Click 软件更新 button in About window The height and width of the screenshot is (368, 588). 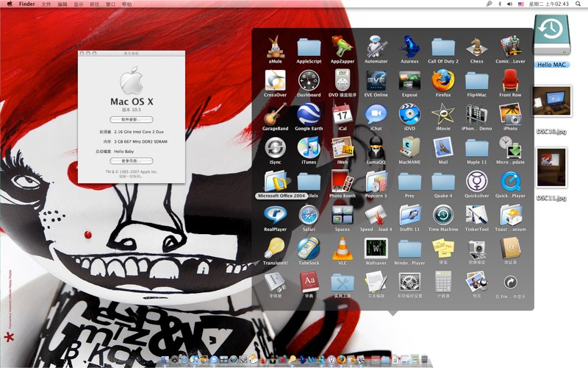(x=132, y=119)
